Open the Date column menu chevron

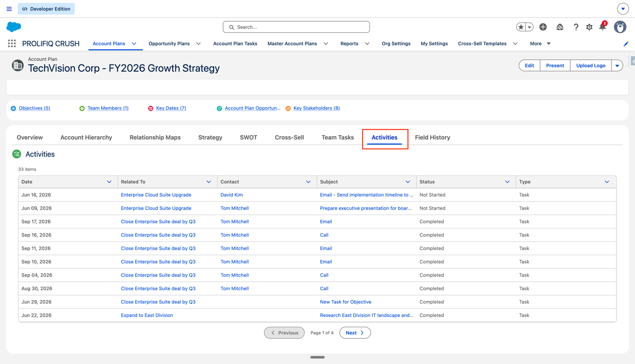click(109, 182)
